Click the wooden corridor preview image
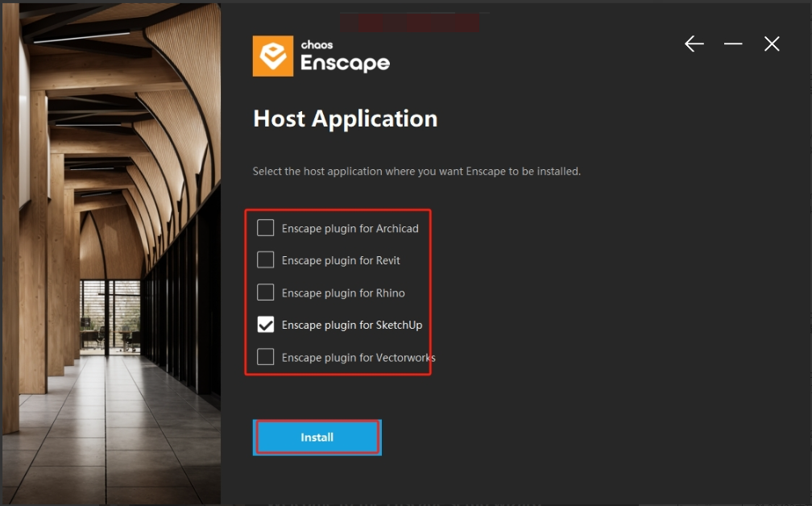The height and width of the screenshot is (506, 812). 111,253
